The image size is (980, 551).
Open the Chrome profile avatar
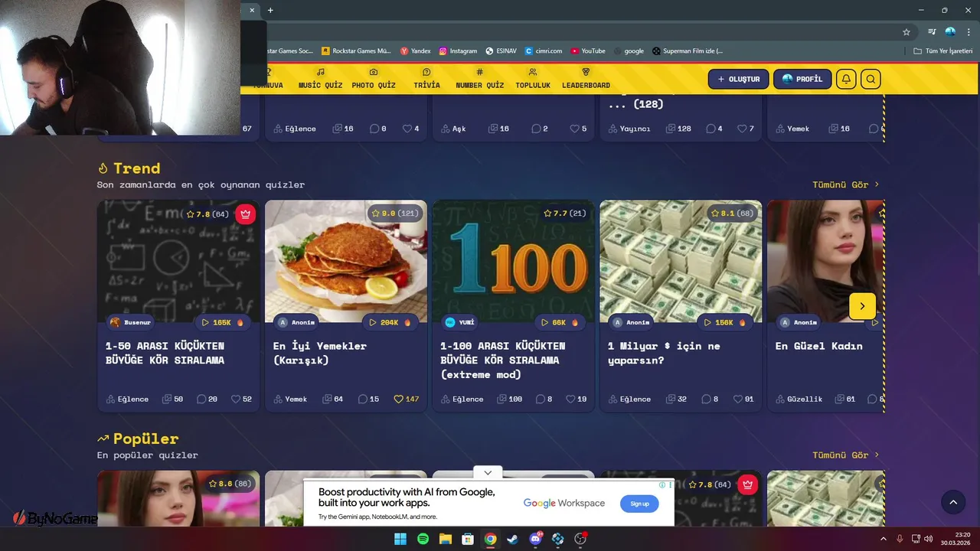(x=950, y=32)
